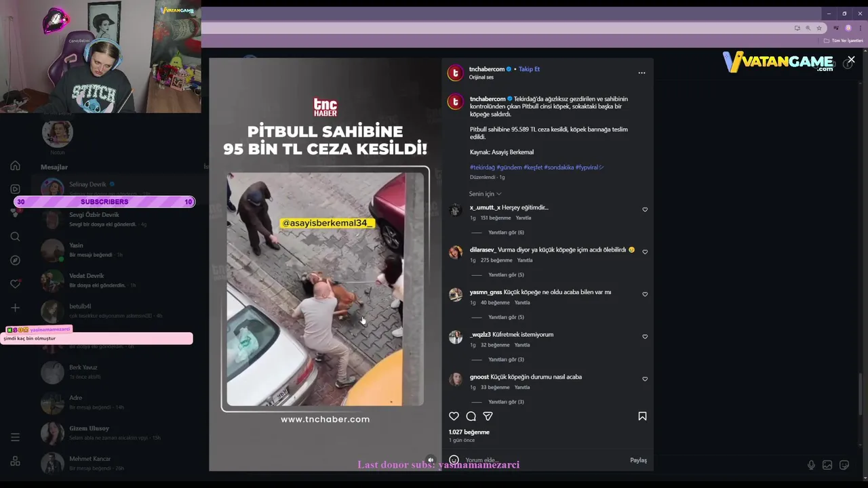Create new post with plus icon
The image size is (868, 488).
click(15, 308)
